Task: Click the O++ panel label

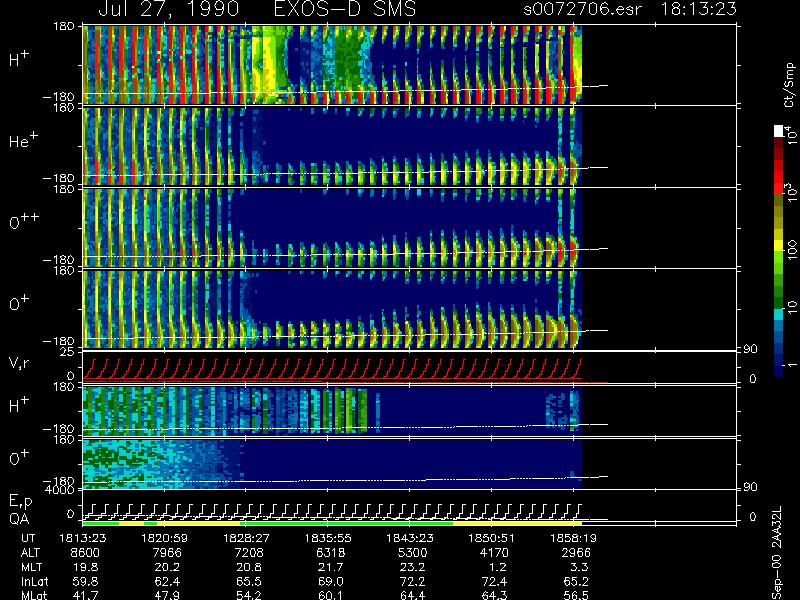Action: (24, 221)
